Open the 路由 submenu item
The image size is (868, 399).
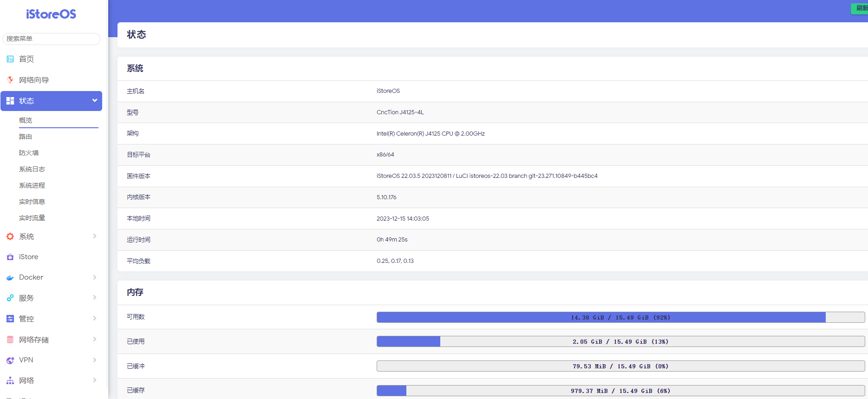(26, 137)
